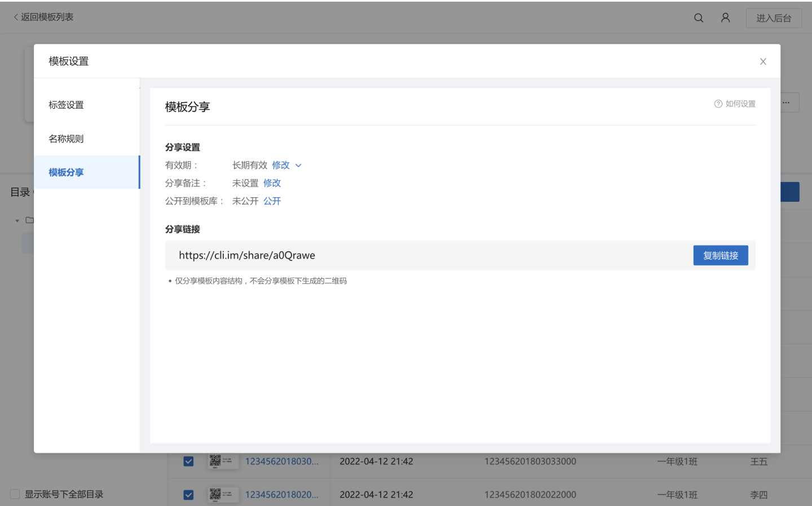This screenshot has height=506, width=812.
Task: Go back via 返回模板列表
Action: point(43,17)
